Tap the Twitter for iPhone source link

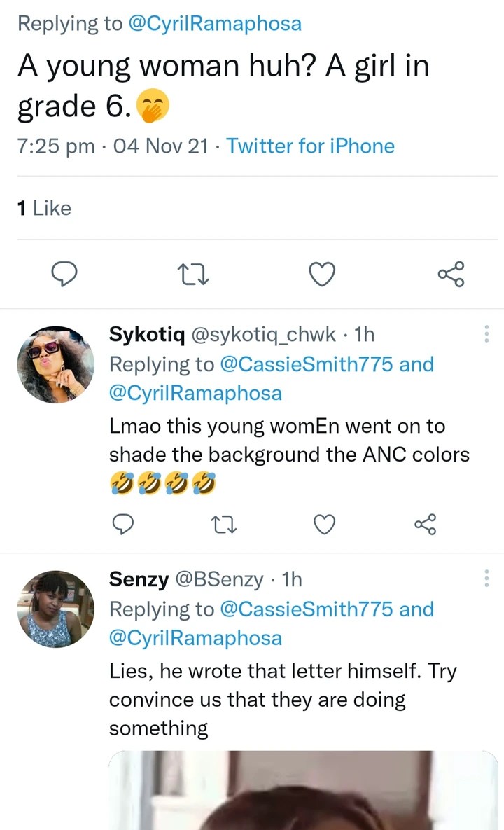pyautogui.click(x=310, y=146)
